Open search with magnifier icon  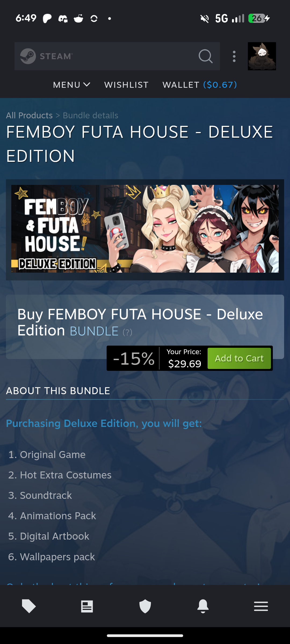(x=206, y=56)
